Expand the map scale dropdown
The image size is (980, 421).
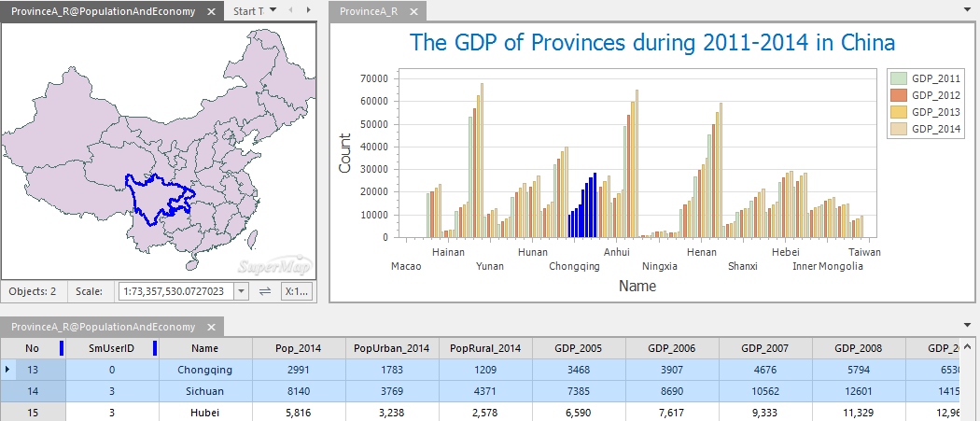(x=241, y=291)
